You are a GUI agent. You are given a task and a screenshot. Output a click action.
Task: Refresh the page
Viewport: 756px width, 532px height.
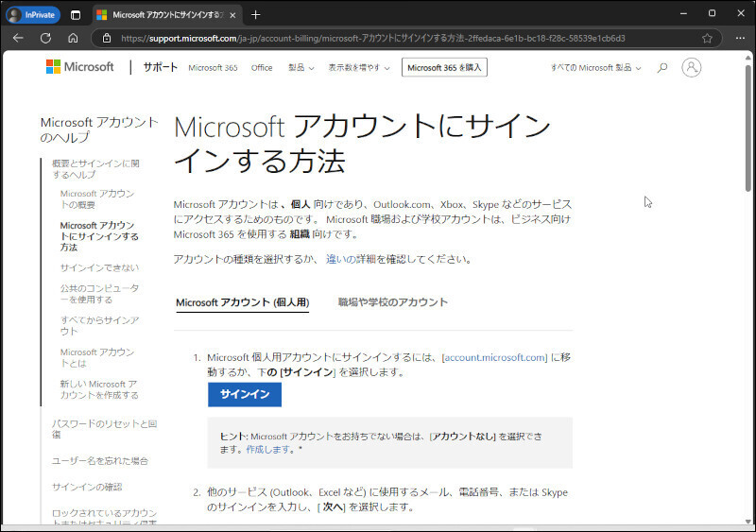45,38
